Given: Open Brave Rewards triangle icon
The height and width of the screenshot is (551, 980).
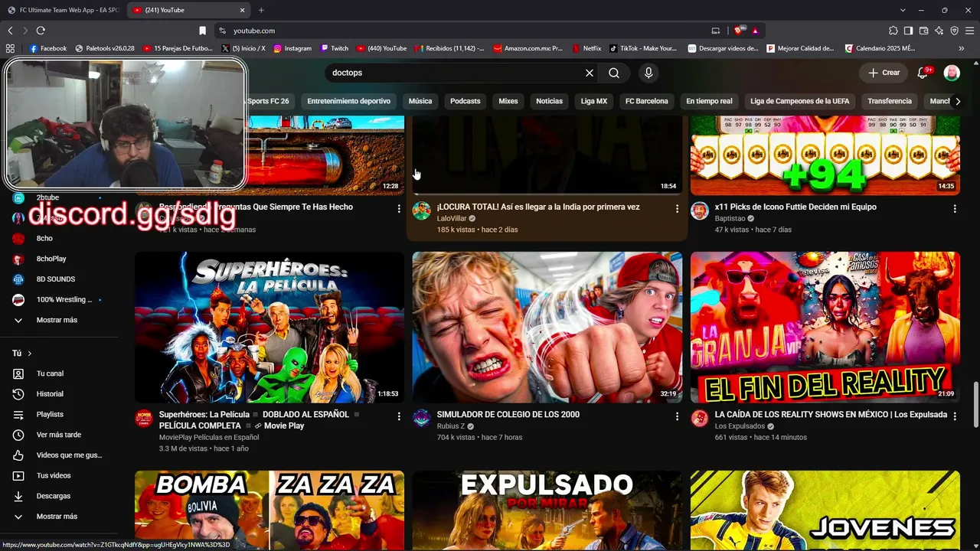Looking at the screenshot, I should (x=755, y=31).
